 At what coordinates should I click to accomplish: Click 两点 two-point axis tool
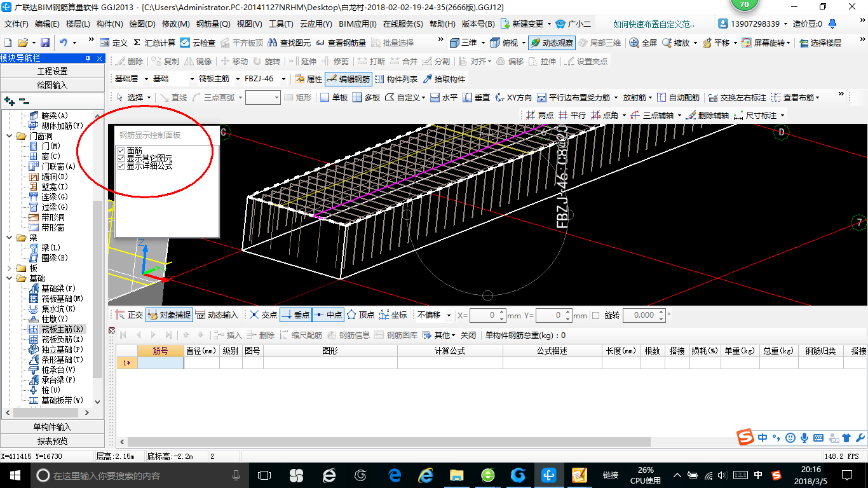tap(539, 115)
